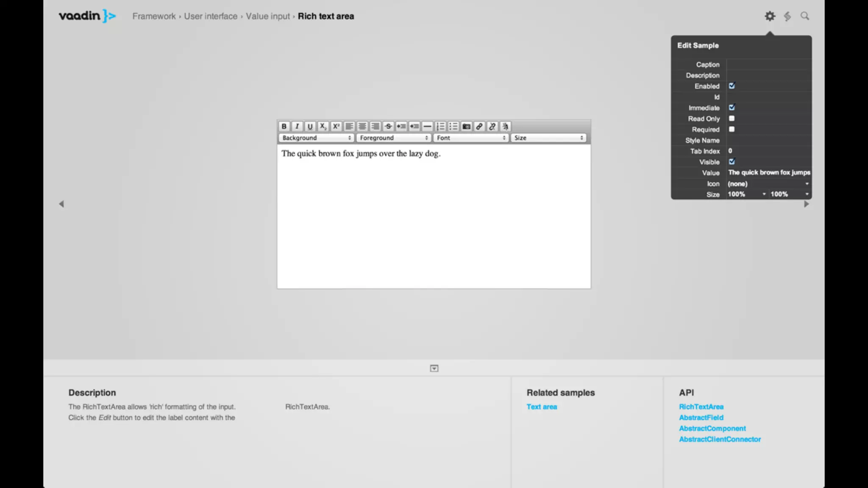
Task: Open the RichTextArea API link
Action: [x=701, y=407]
